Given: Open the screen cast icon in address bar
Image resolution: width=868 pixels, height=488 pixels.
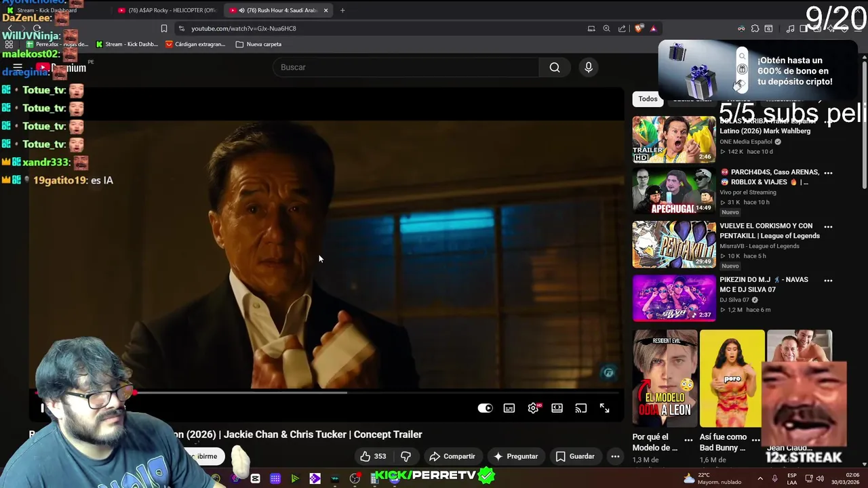Looking at the screenshot, I should [591, 28].
